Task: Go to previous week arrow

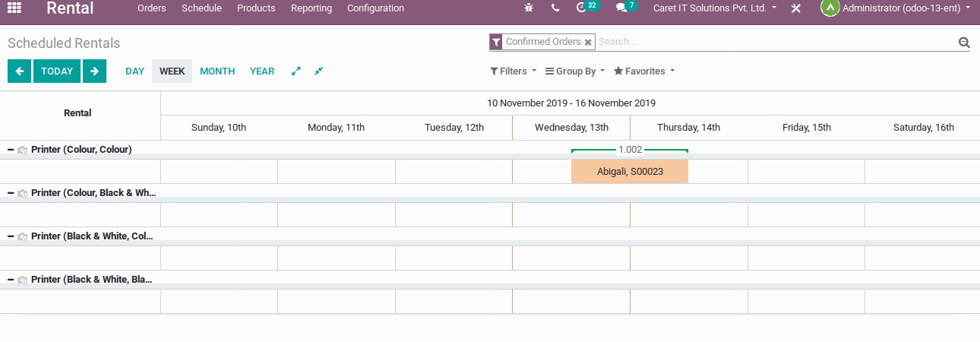Action: [x=19, y=71]
